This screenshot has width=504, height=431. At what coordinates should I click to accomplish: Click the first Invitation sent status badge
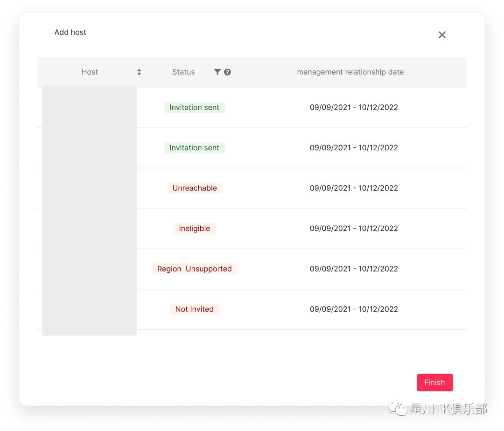click(195, 107)
